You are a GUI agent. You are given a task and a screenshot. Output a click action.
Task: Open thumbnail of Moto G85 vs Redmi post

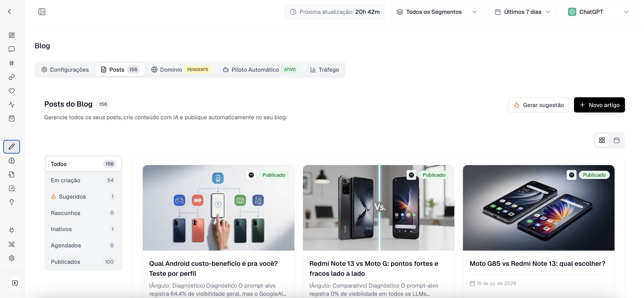click(538, 208)
